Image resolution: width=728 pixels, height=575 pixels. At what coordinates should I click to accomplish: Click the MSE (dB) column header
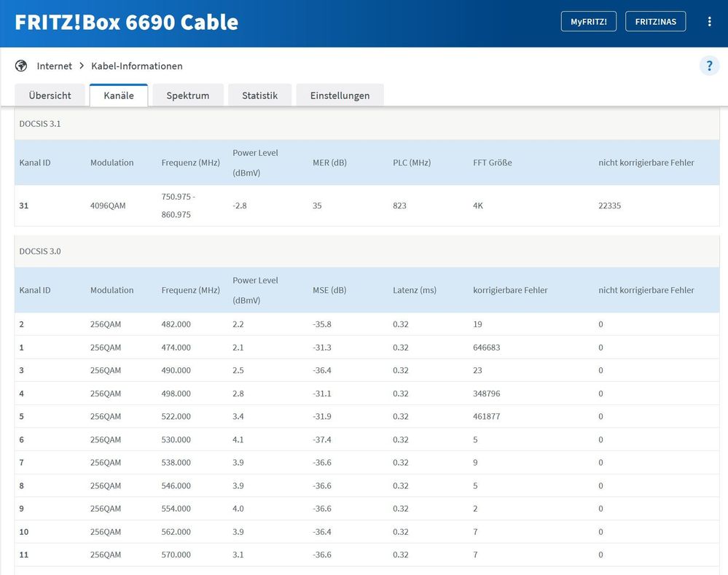(329, 290)
